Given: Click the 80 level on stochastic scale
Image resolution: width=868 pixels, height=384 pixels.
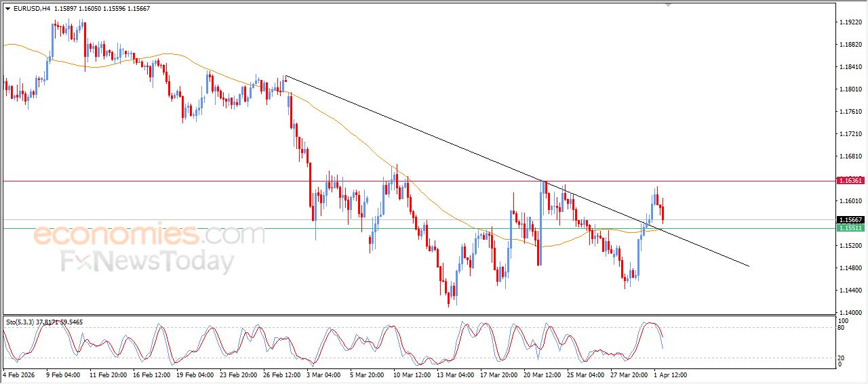Looking at the screenshot, I should tap(842, 328).
